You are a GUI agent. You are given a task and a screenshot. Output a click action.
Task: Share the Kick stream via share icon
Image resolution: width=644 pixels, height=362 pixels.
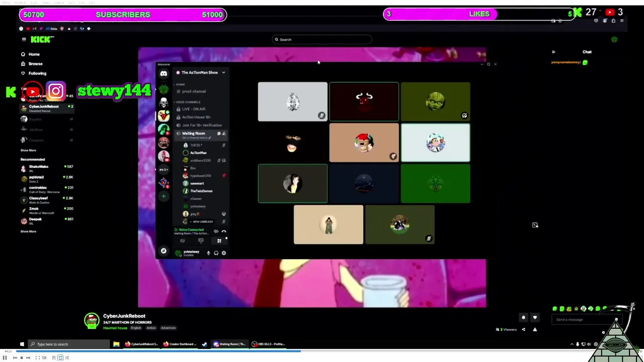pyautogui.click(x=523, y=330)
